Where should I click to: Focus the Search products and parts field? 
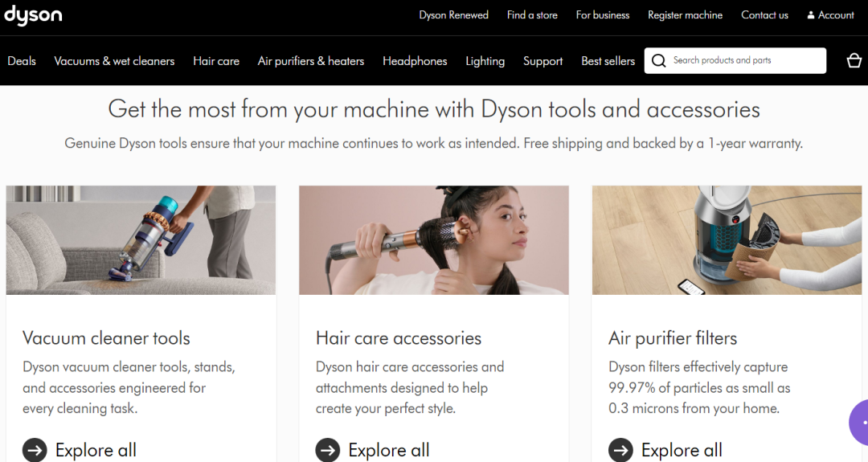(x=735, y=60)
